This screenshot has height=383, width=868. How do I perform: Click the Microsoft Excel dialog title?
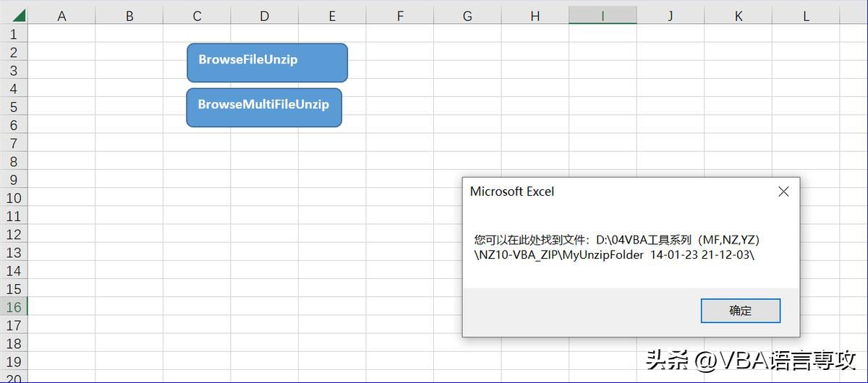pyautogui.click(x=512, y=191)
